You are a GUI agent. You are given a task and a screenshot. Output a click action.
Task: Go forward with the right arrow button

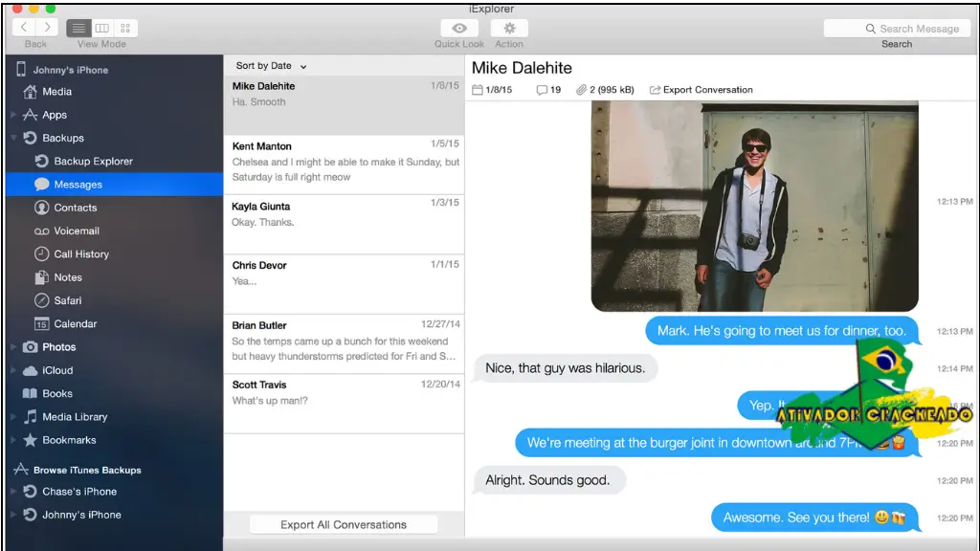coord(47,28)
